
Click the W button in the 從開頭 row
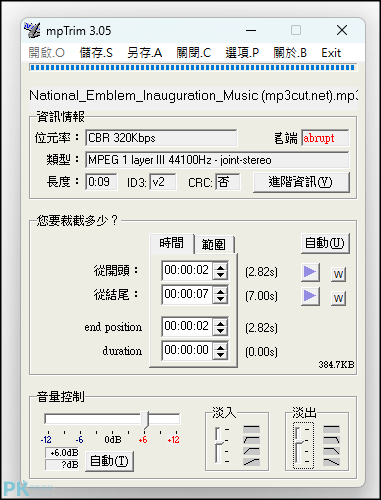point(338,274)
